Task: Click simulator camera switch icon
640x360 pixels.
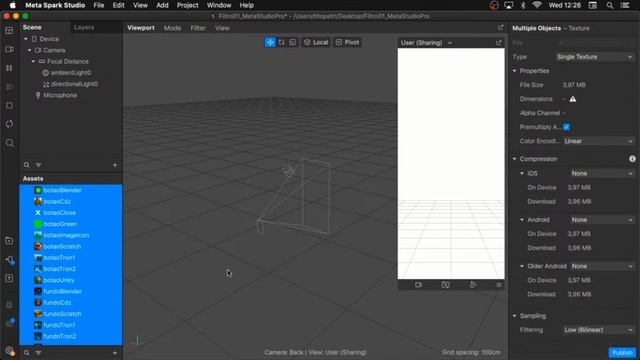Action: click(x=445, y=285)
